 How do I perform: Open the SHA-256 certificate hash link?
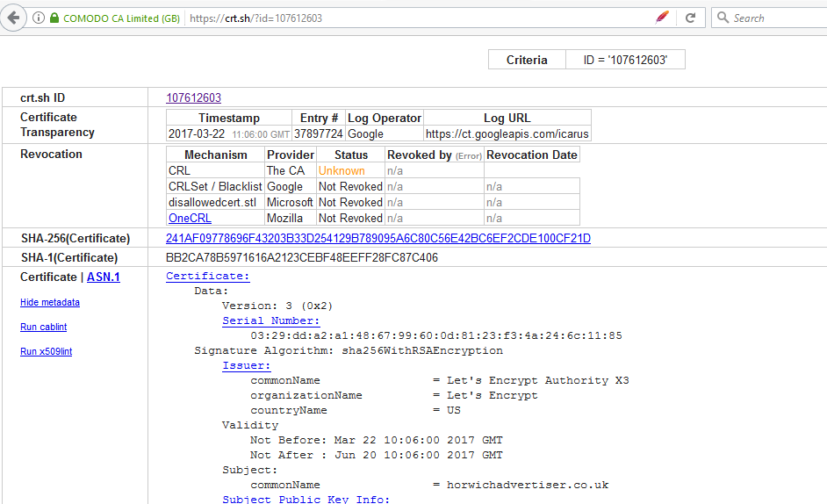378,239
